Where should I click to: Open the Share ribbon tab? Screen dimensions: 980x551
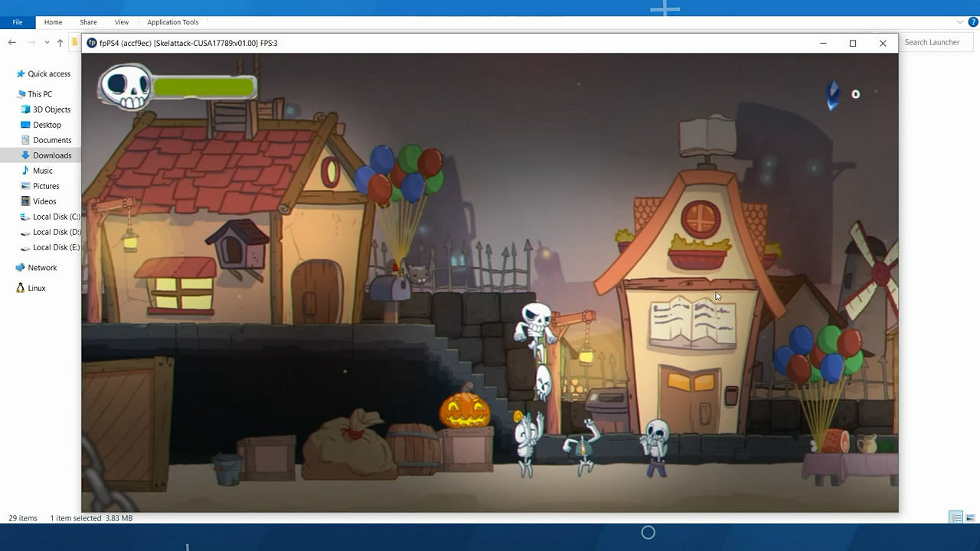[x=88, y=22]
